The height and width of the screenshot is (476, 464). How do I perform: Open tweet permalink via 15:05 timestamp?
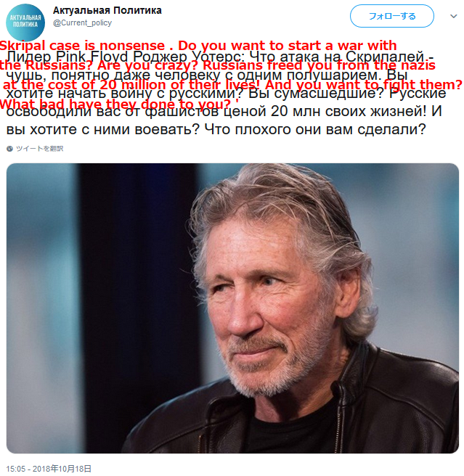(x=16, y=469)
